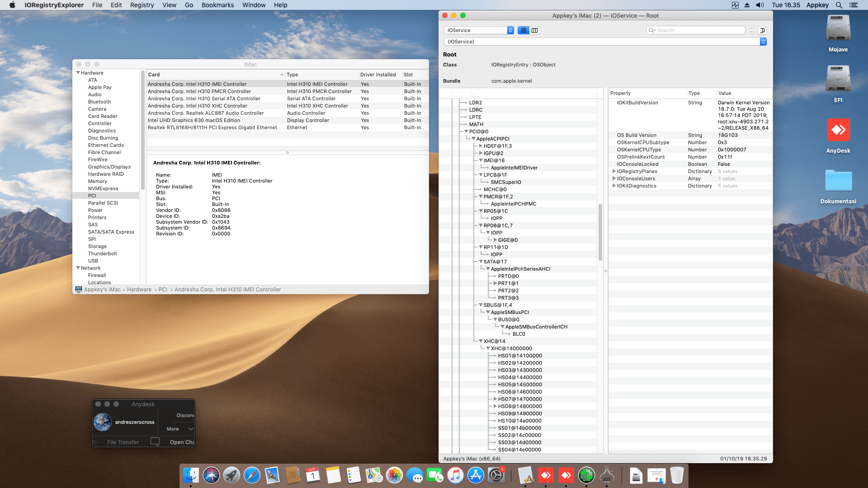Sort by the Card column header

[216, 75]
